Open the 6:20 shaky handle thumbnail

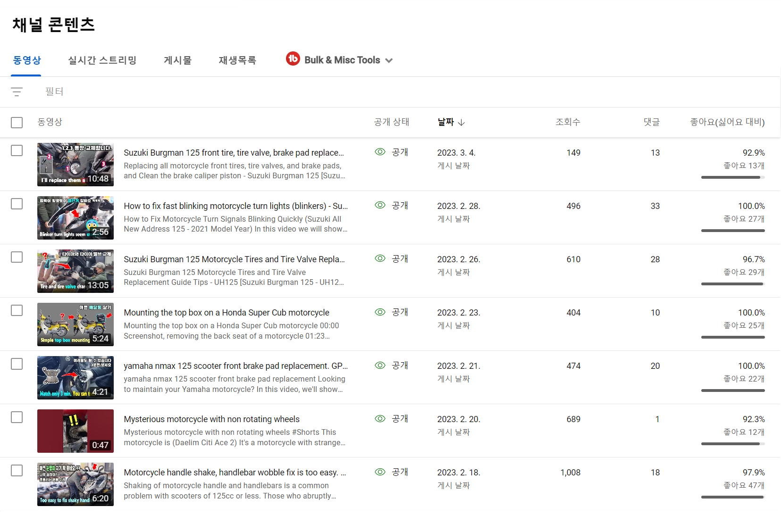[x=76, y=484]
